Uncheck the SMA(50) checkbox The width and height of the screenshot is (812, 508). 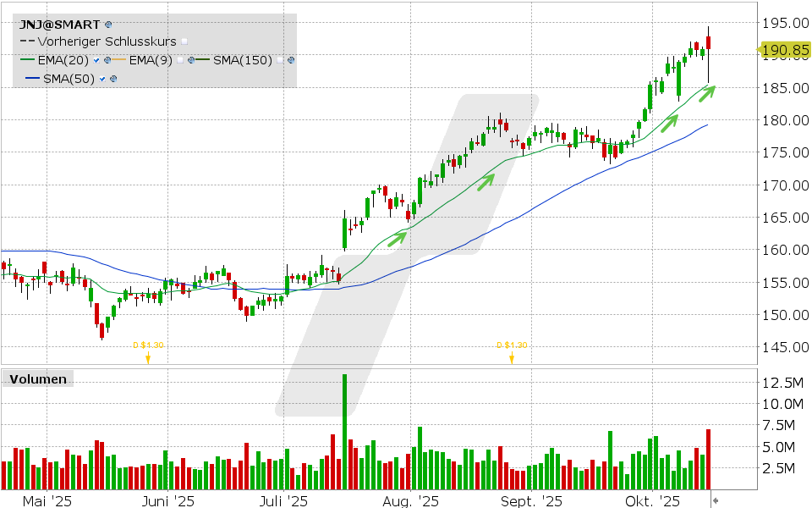(x=103, y=79)
